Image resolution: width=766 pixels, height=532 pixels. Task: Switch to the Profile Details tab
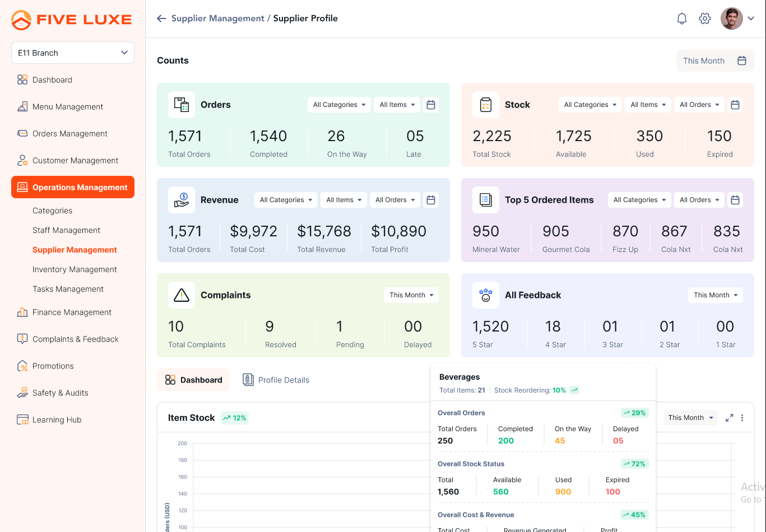coord(276,380)
